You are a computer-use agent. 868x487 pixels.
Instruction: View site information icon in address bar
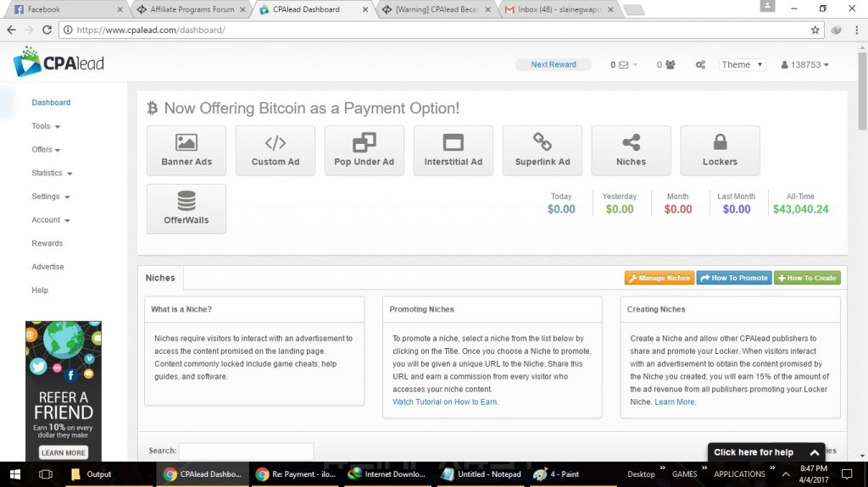coord(68,30)
